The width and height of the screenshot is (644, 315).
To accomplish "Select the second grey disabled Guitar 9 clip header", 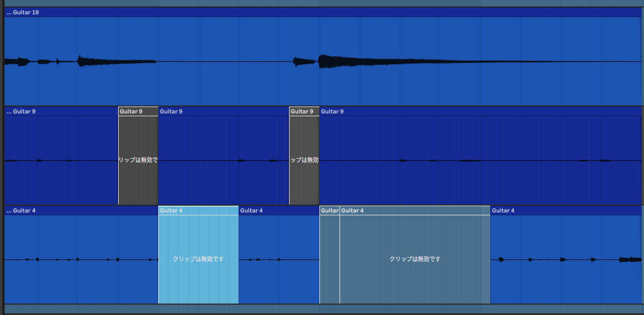I will 304,111.
